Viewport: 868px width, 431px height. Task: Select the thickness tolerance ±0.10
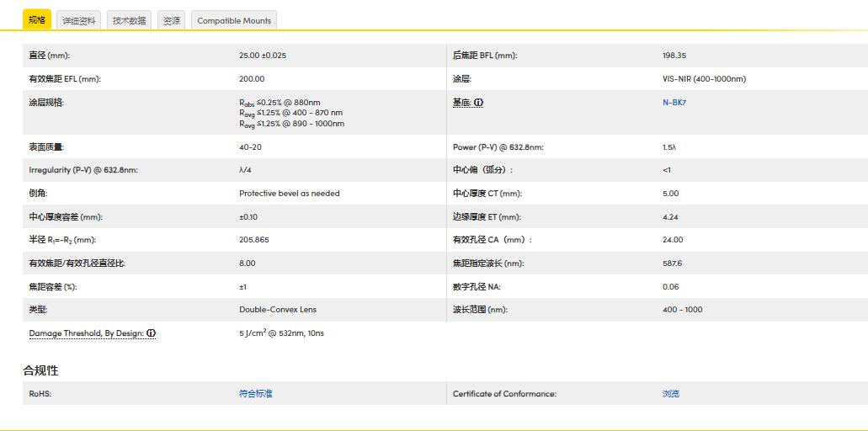pos(248,217)
